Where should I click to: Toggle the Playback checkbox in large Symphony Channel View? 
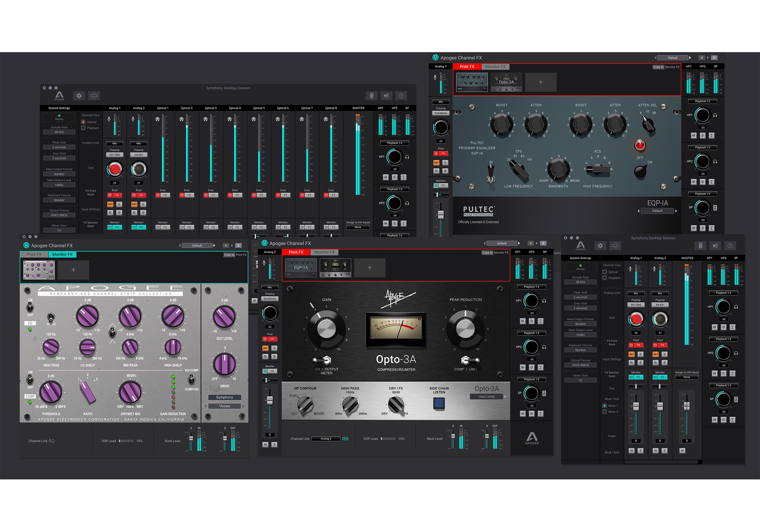tap(83, 128)
